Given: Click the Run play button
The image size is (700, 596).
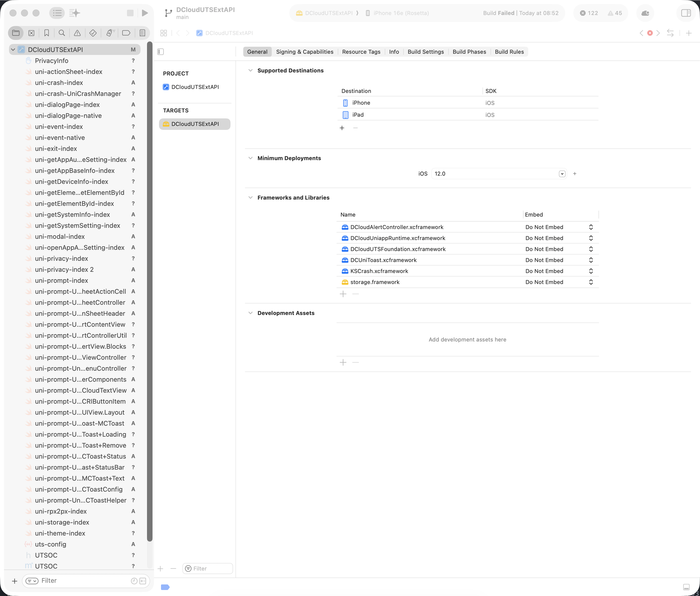Looking at the screenshot, I should pyautogui.click(x=145, y=13).
